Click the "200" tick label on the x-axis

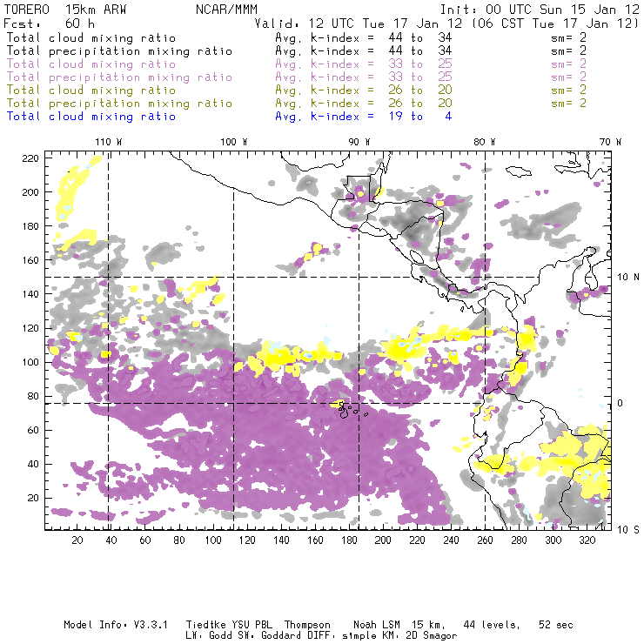pos(383,540)
